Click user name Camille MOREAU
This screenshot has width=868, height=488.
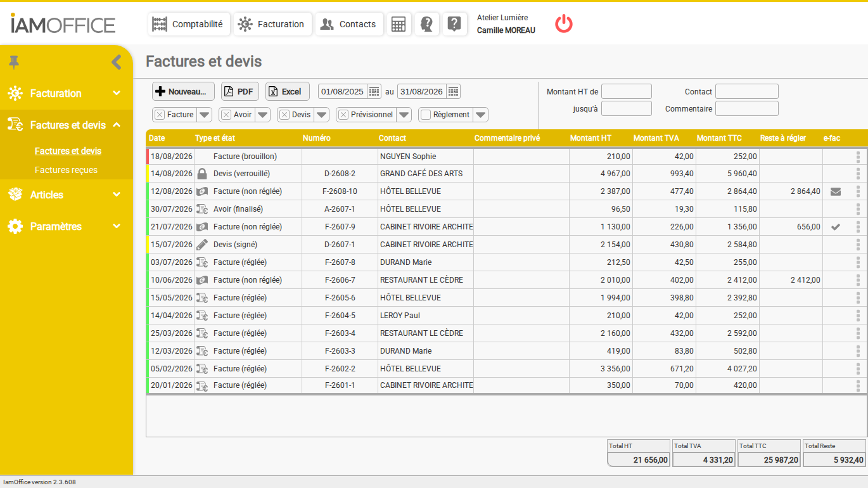click(506, 30)
